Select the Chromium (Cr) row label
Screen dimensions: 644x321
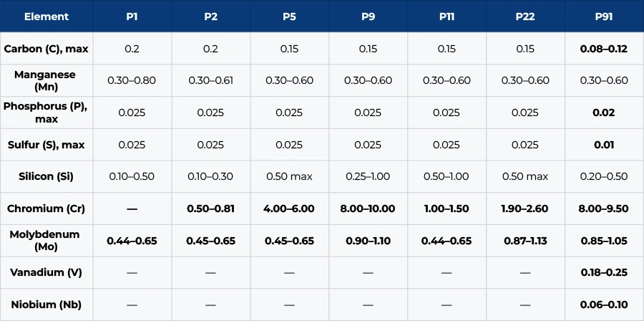click(x=46, y=209)
